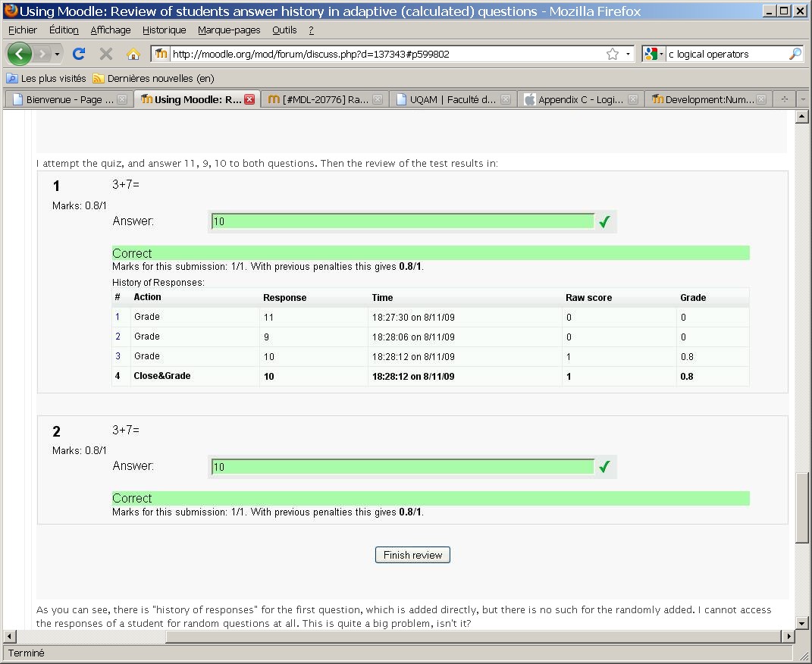Click the 'Terminé' status bar text

click(x=26, y=653)
